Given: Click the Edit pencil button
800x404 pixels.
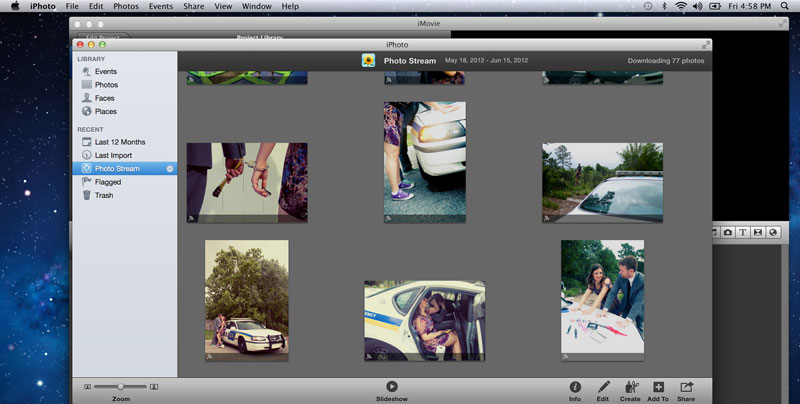Looking at the screenshot, I should pyautogui.click(x=603, y=391).
